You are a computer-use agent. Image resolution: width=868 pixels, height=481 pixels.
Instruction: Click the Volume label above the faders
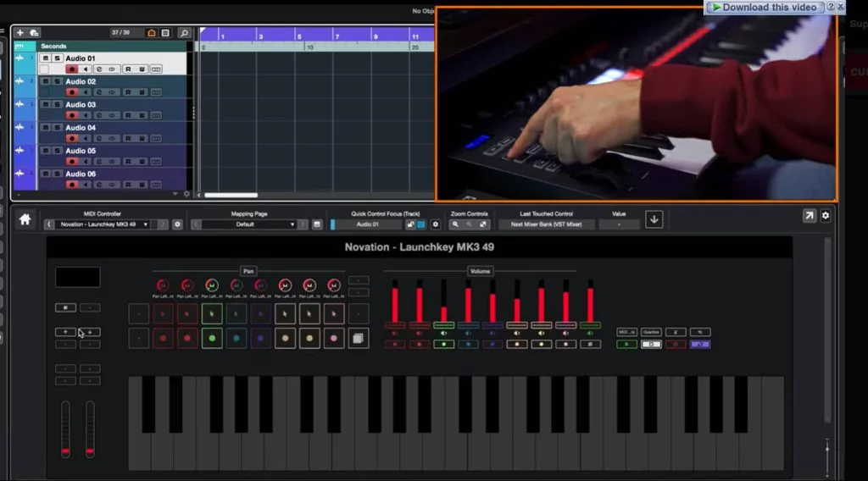coord(480,272)
